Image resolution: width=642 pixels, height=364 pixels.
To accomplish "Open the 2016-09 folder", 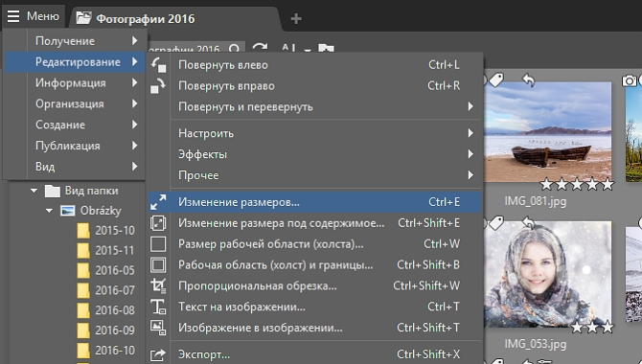I will tap(106, 330).
